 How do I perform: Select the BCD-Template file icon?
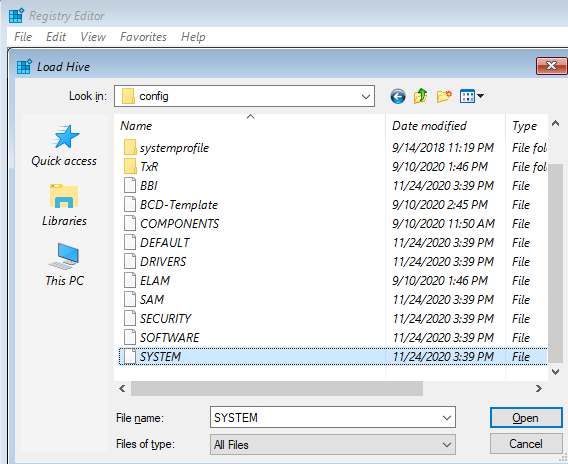[x=130, y=205]
